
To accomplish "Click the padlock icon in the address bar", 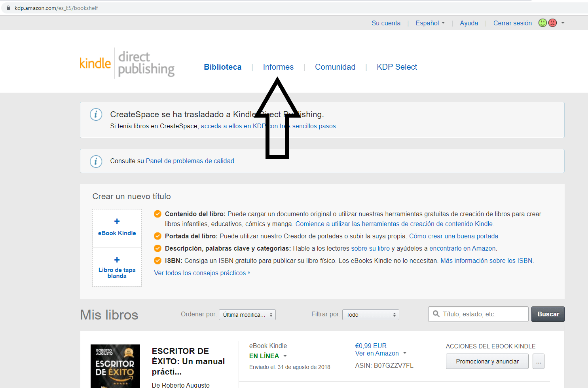I will pos(8,8).
